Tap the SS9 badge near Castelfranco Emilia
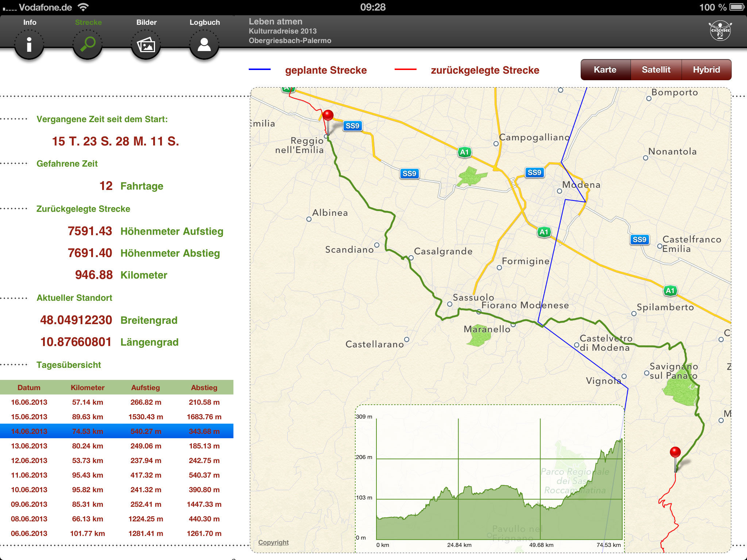Screen dimensions: 747x560 [x=639, y=240]
